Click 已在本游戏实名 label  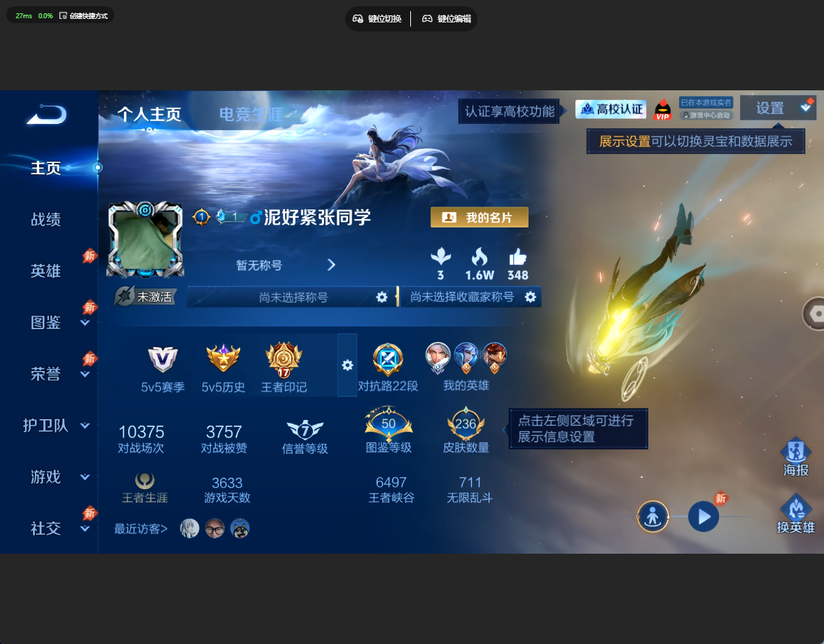(x=706, y=102)
